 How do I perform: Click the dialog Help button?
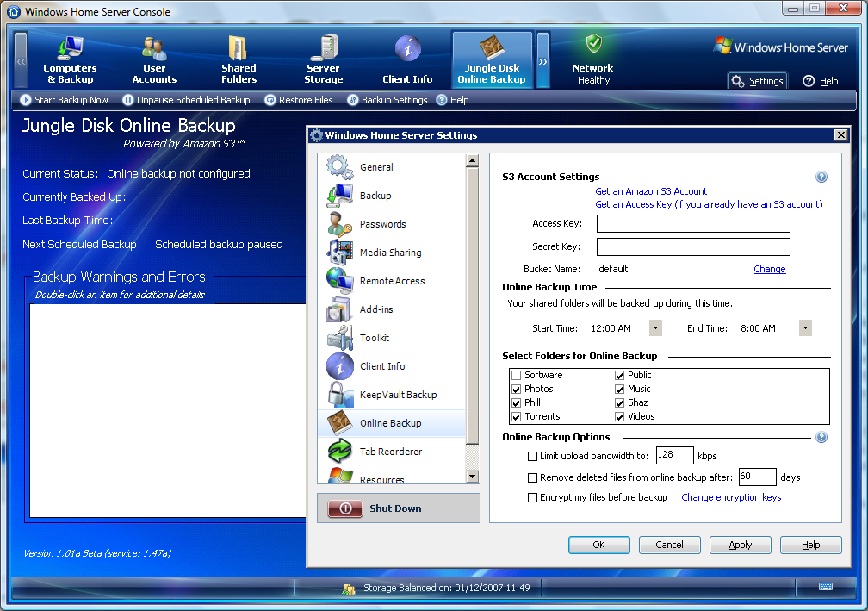(x=811, y=546)
